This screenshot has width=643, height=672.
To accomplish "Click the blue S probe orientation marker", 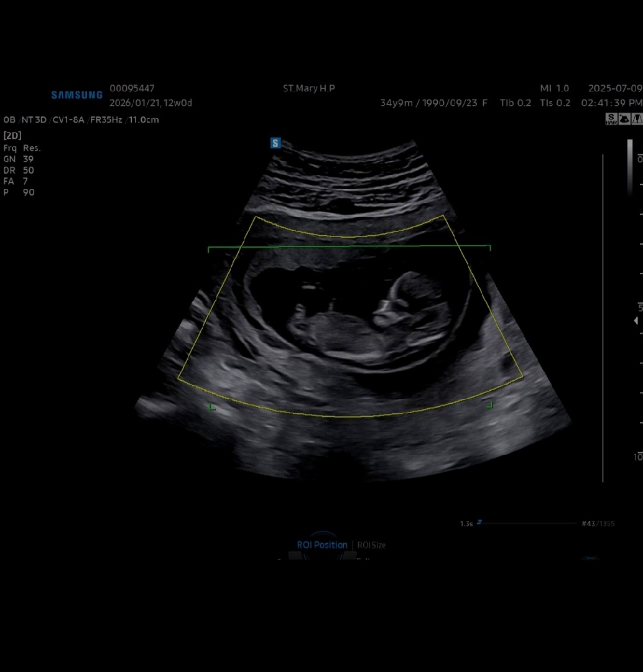I will coord(275,143).
